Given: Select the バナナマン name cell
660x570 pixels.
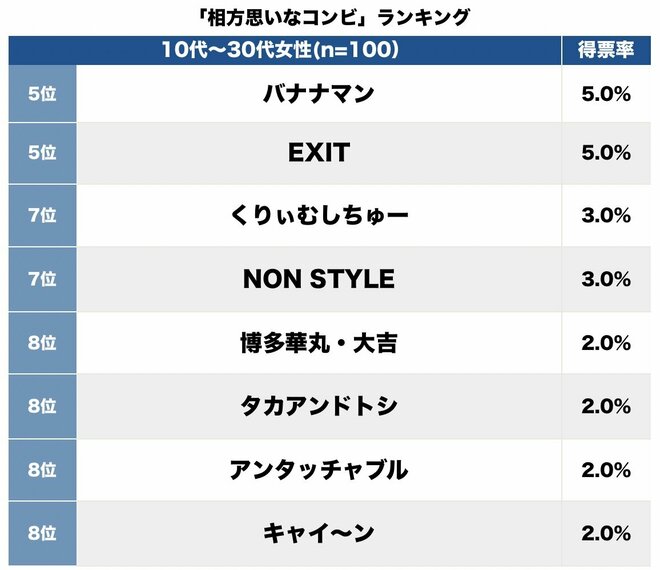Looking at the screenshot, I should pos(319,94).
